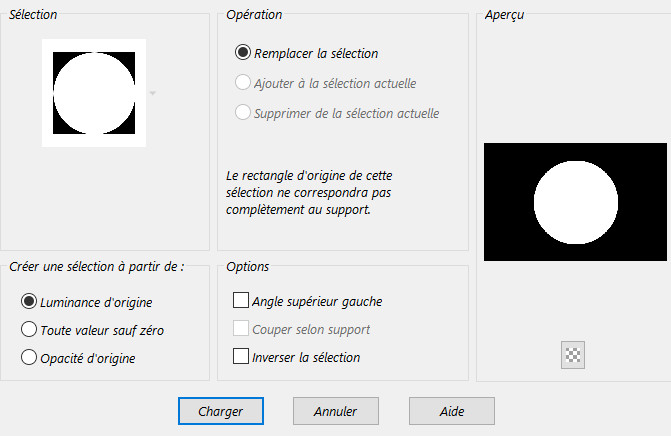The width and height of the screenshot is (671, 436).
Task: Select Remplacer la sélection option
Action: [243, 53]
